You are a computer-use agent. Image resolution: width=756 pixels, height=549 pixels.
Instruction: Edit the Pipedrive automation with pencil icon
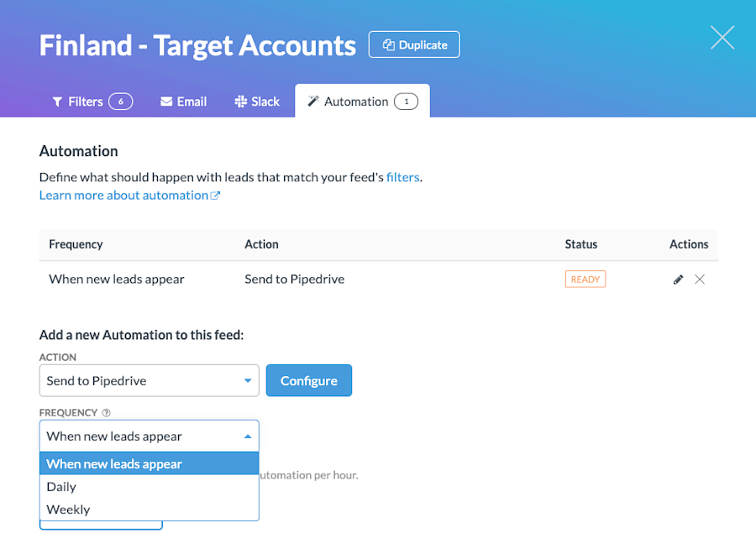[678, 279]
